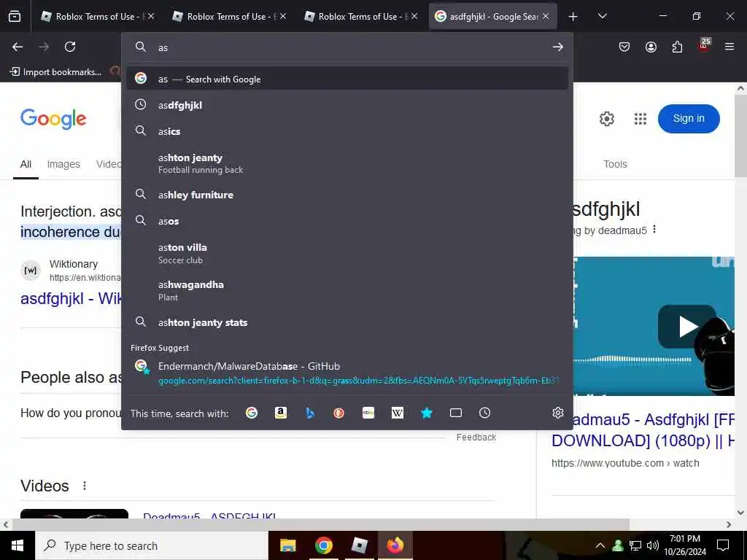747x560 pixels.
Task: Select the All results tab
Action: click(26, 164)
